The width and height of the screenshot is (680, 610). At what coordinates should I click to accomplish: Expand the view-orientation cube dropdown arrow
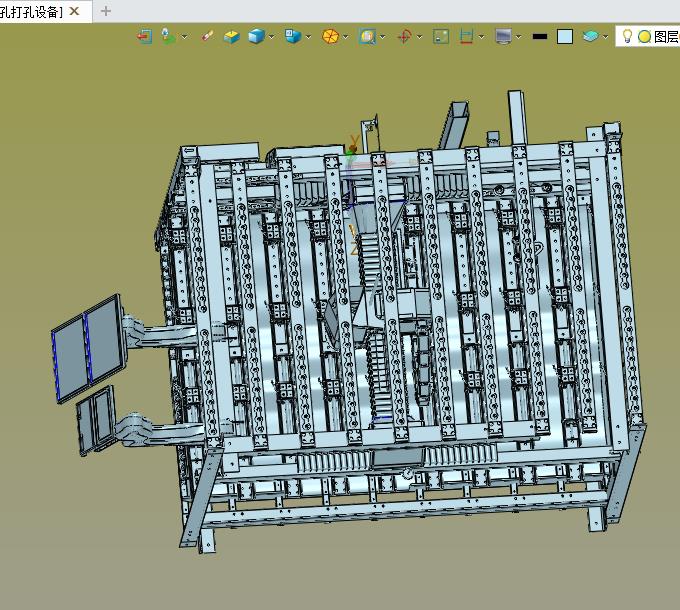pos(308,37)
